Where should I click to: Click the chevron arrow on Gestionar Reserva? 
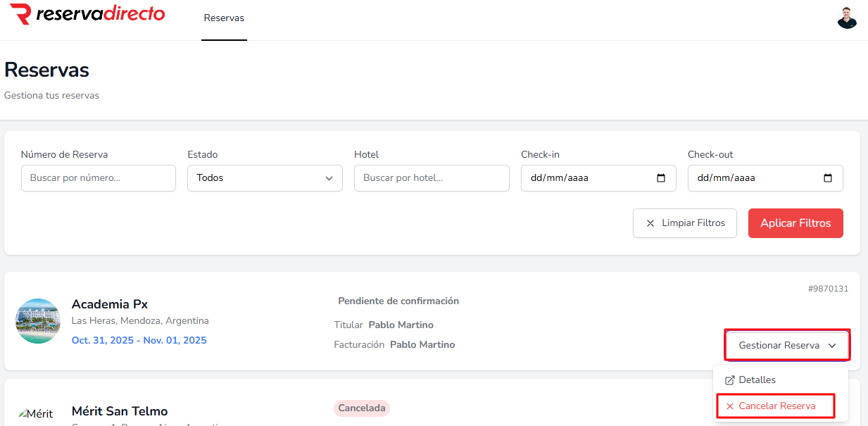tap(832, 346)
